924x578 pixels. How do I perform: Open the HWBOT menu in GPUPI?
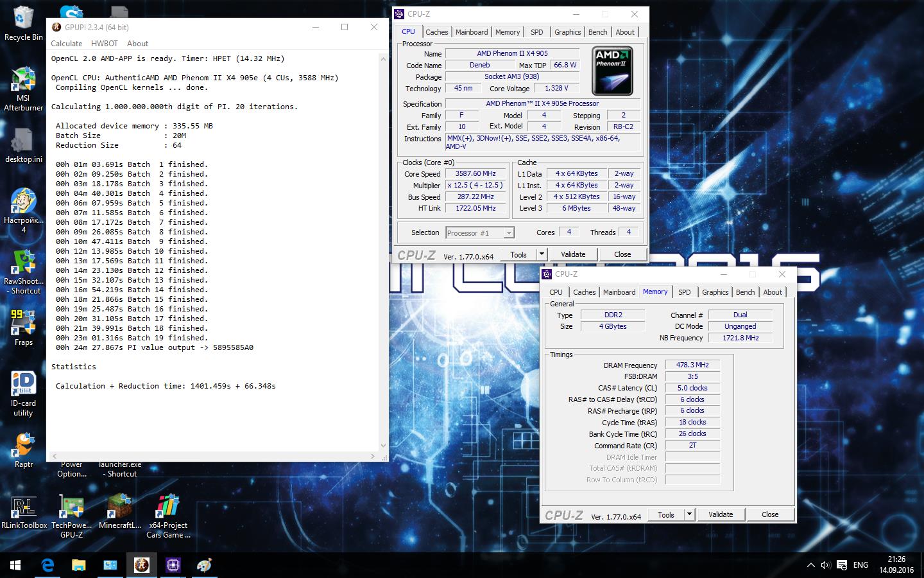(x=105, y=44)
